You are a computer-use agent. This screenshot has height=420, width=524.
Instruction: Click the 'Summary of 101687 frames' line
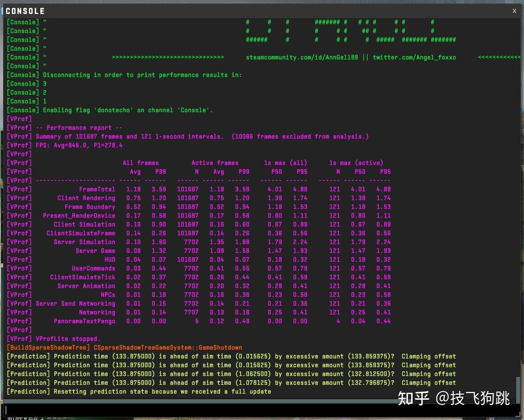(x=187, y=137)
